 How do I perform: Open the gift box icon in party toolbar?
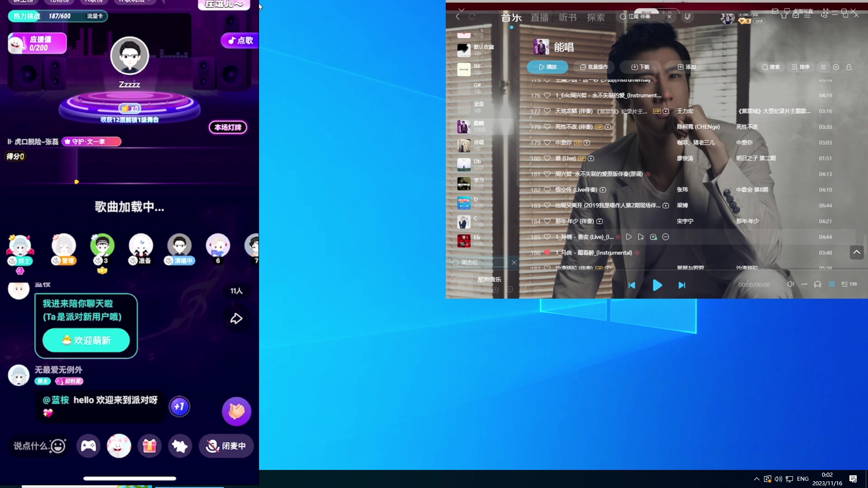pyautogui.click(x=150, y=446)
